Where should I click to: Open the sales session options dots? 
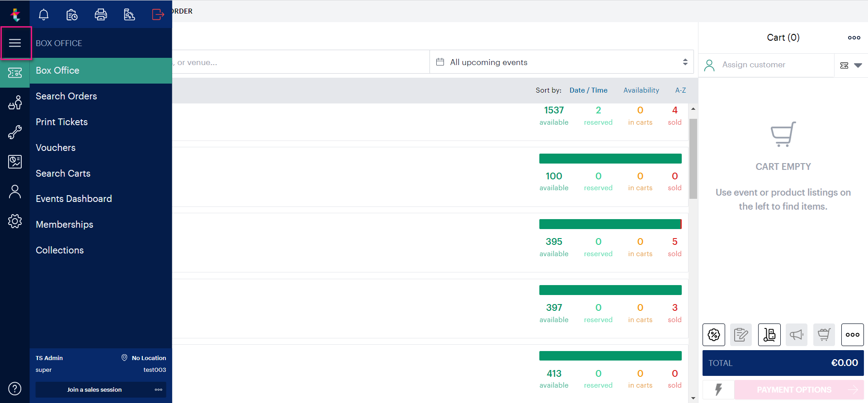click(158, 389)
